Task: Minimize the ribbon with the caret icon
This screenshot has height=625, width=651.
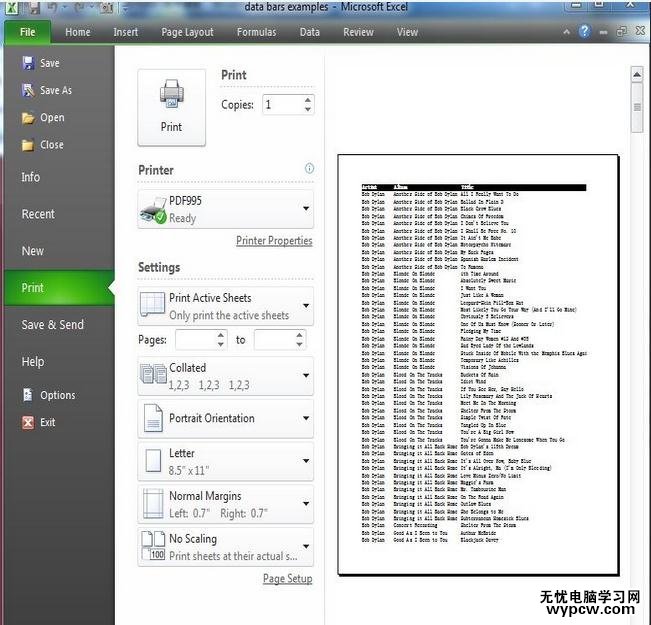Action: [x=566, y=32]
